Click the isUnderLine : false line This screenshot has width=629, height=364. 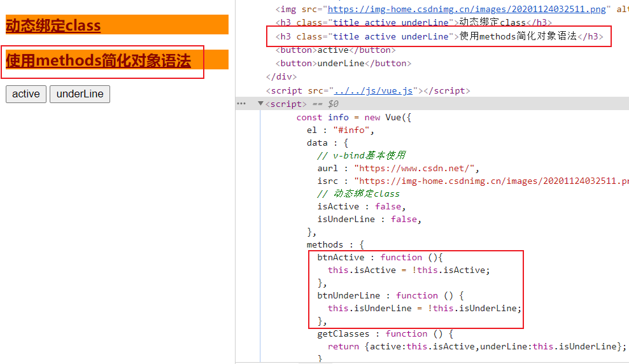point(369,220)
